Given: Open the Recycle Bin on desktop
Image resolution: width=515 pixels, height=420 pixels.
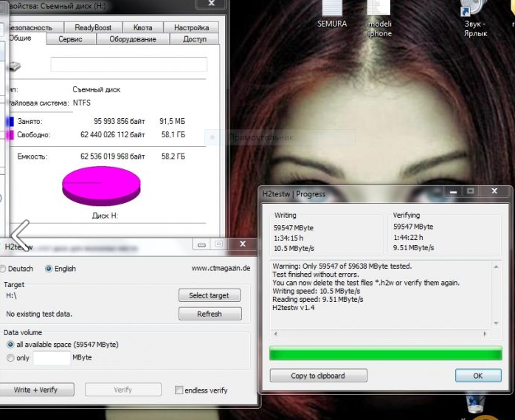Looking at the screenshot, I should (x=475, y=404).
